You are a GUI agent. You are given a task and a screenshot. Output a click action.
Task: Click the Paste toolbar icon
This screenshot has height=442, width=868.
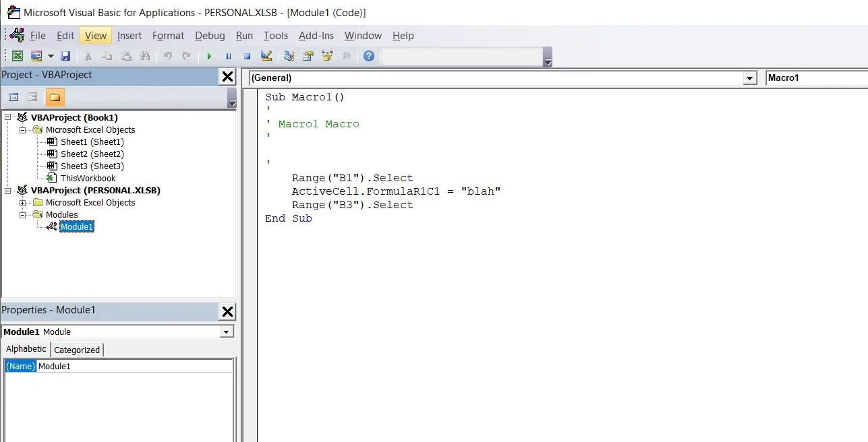126,56
